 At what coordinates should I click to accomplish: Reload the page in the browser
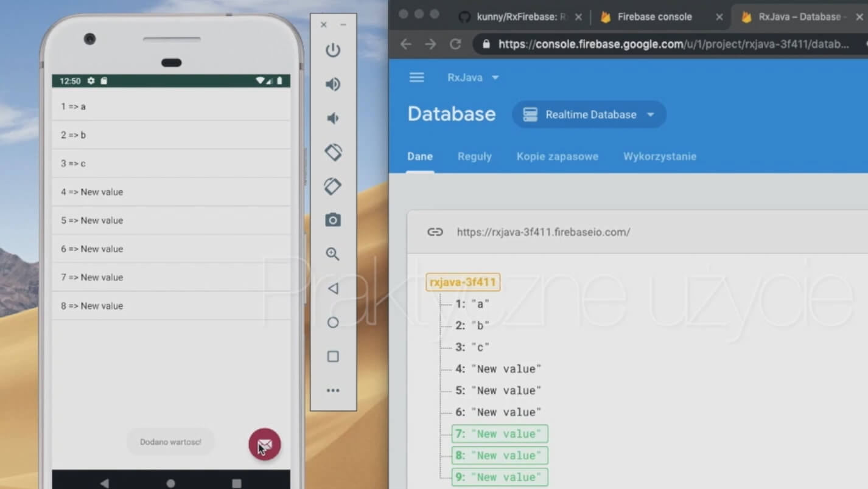tap(455, 44)
